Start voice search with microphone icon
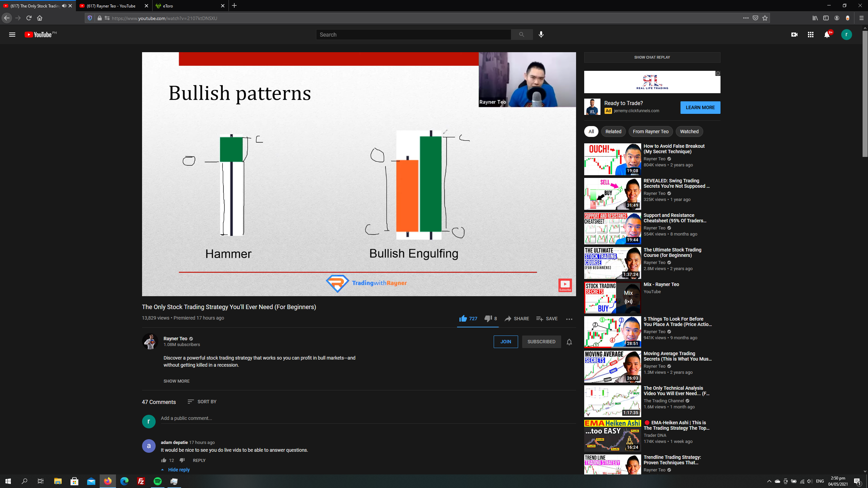 click(x=541, y=35)
